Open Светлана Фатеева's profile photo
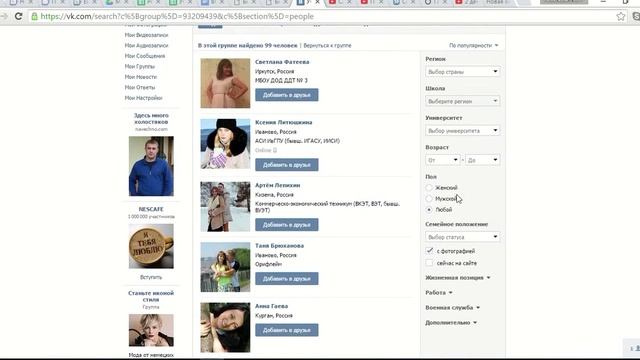640x360 pixels. (x=225, y=83)
